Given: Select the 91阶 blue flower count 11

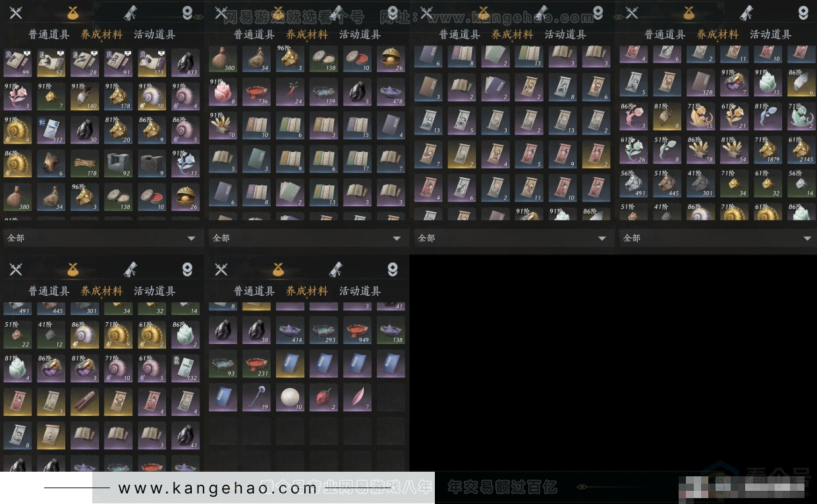Looking at the screenshot, I should pyautogui.click(x=186, y=165).
